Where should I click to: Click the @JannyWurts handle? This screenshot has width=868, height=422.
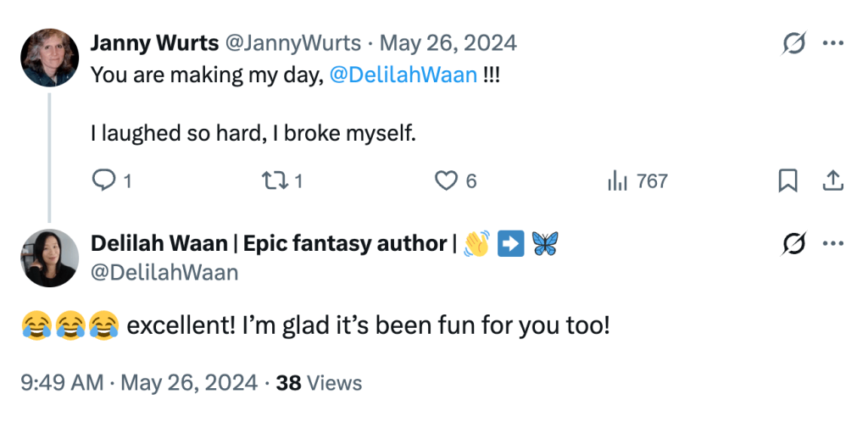coord(292,43)
